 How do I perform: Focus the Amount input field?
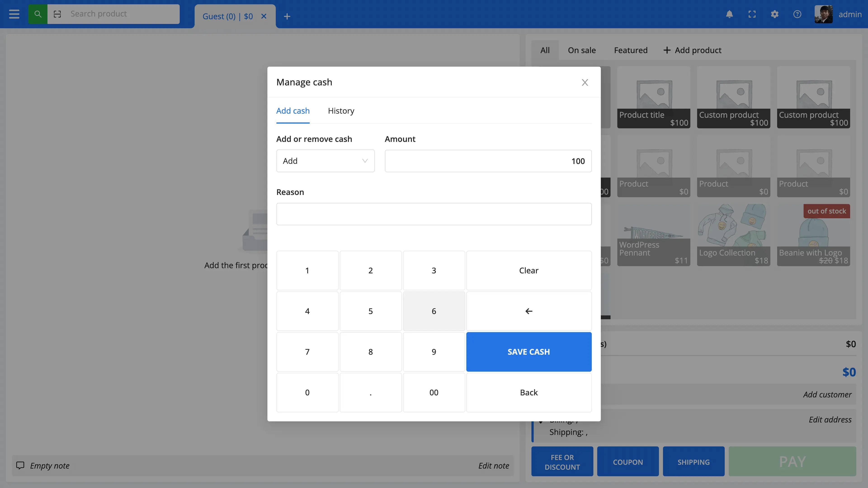coord(488,161)
